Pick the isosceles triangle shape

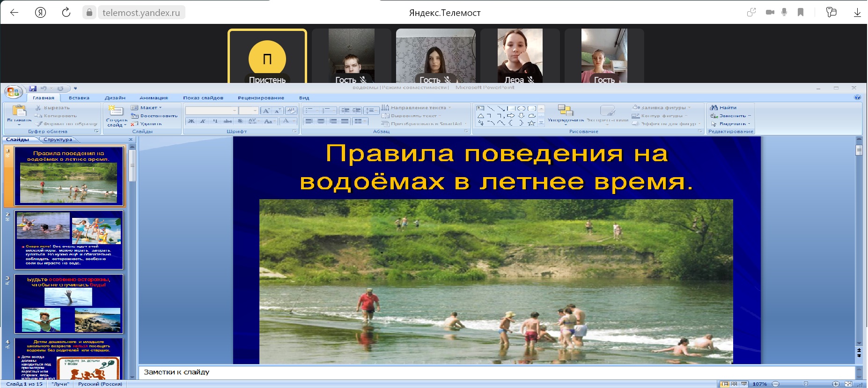pos(480,116)
